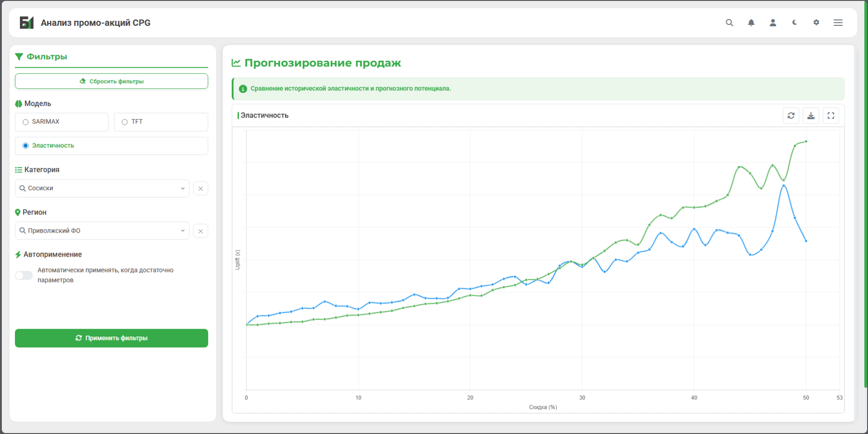The image size is (868, 434).
Task: Open the hamburger menu
Action: point(838,23)
